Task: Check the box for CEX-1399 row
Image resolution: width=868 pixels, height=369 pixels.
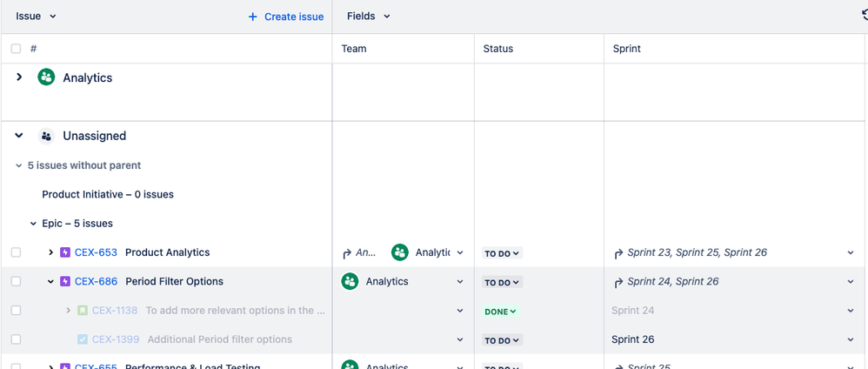Action: pyautogui.click(x=16, y=339)
